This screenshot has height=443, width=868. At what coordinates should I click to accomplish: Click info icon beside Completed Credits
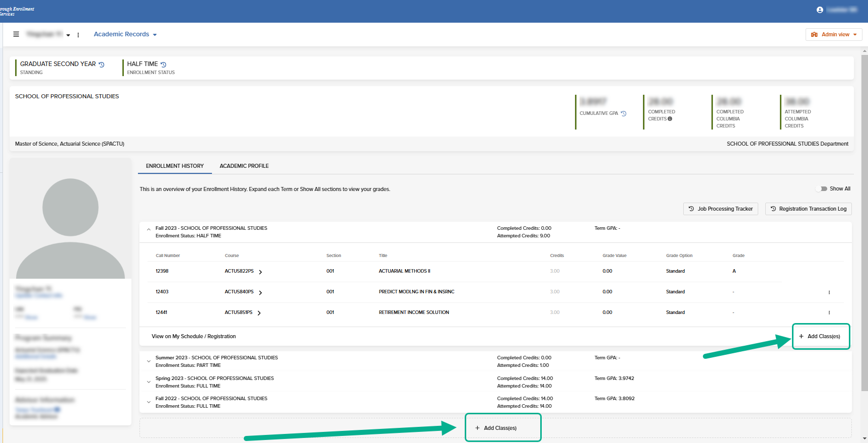(x=670, y=119)
